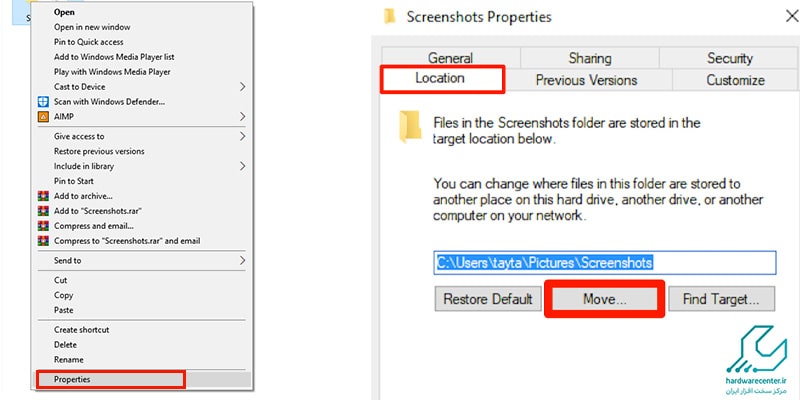The height and width of the screenshot is (400, 800).
Task: Click the Restore Default button
Action: [x=487, y=299]
